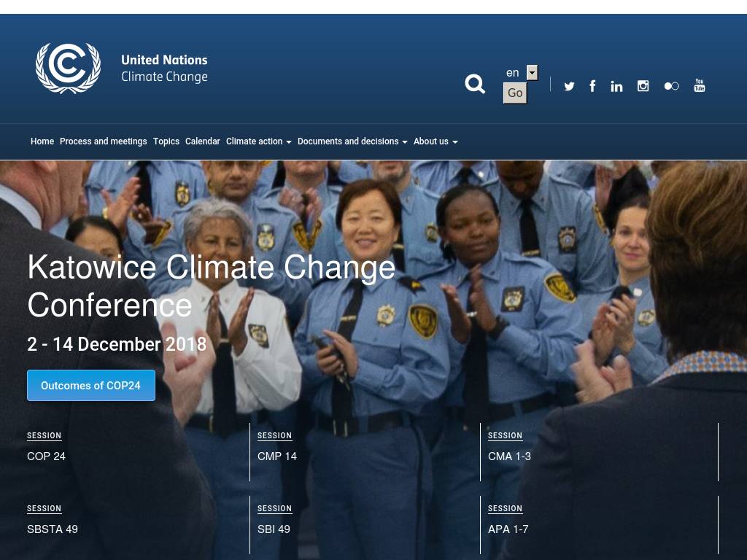Open the CMA 1-3 session link
This screenshot has width=747, height=560.
509,456
